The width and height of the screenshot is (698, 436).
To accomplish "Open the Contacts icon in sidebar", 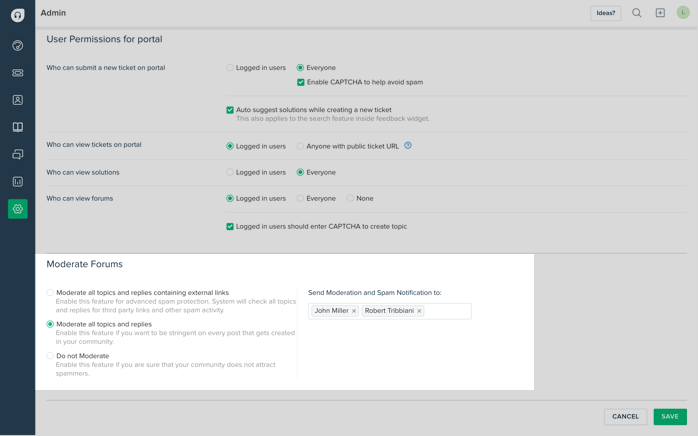I will click(x=18, y=100).
